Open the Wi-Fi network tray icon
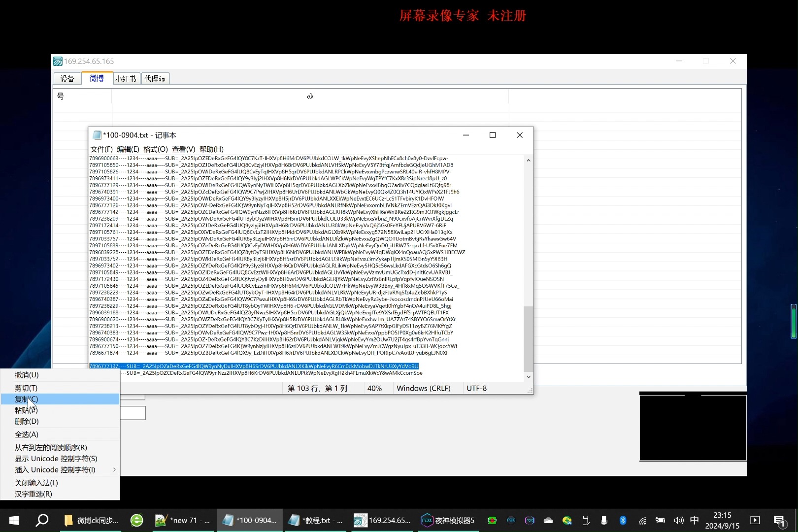Screen dimensions: 798x532 [642, 520]
